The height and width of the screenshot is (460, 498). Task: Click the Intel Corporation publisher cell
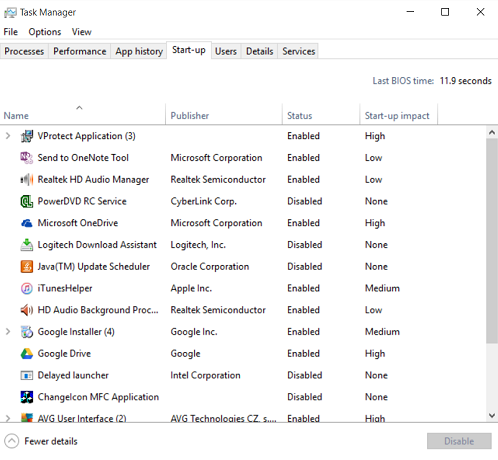(x=205, y=375)
